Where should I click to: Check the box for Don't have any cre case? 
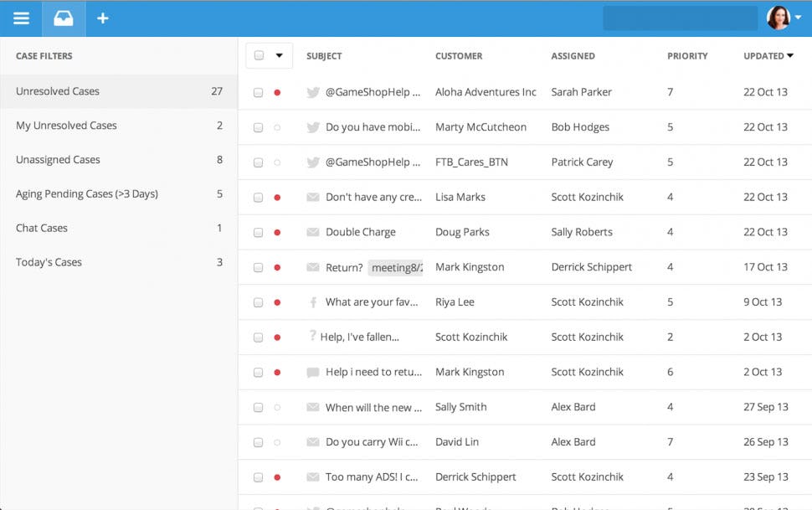pyautogui.click(x=258, y=198)
